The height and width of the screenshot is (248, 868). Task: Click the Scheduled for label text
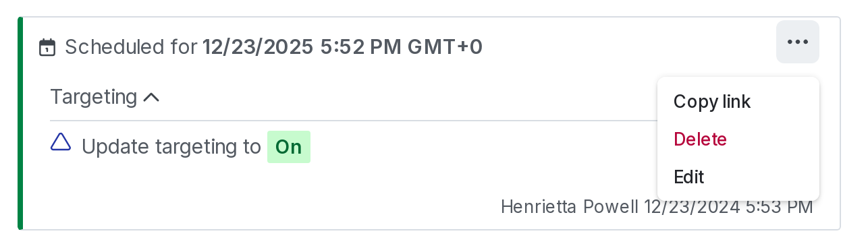131,47
